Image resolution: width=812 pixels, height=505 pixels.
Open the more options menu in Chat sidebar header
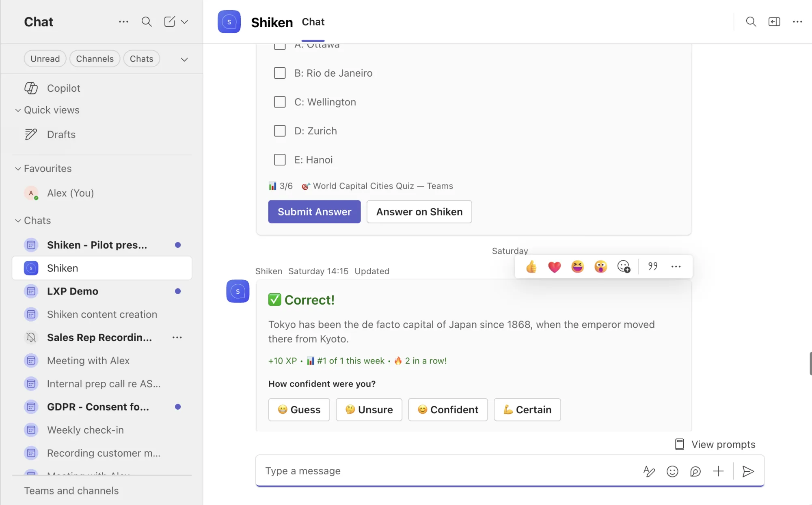click(123, 21)
